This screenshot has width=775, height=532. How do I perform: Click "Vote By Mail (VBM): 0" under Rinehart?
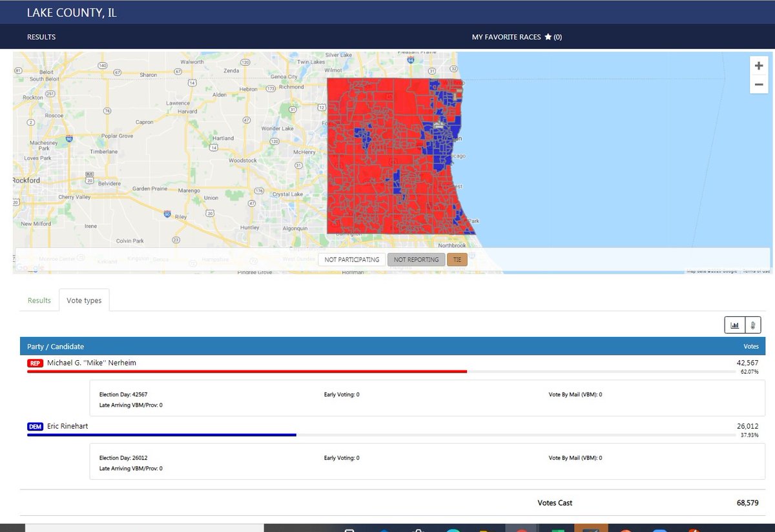[x=575, y=458]
